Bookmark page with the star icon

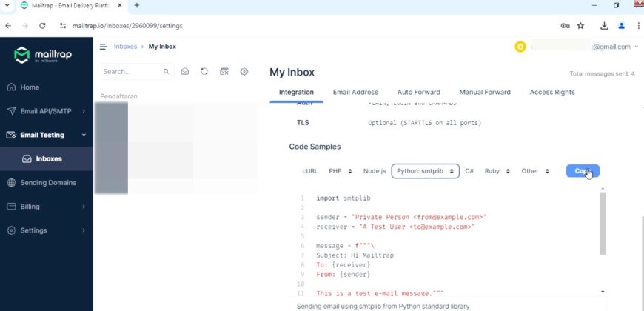pyautogui.click(x=580, y=25)
